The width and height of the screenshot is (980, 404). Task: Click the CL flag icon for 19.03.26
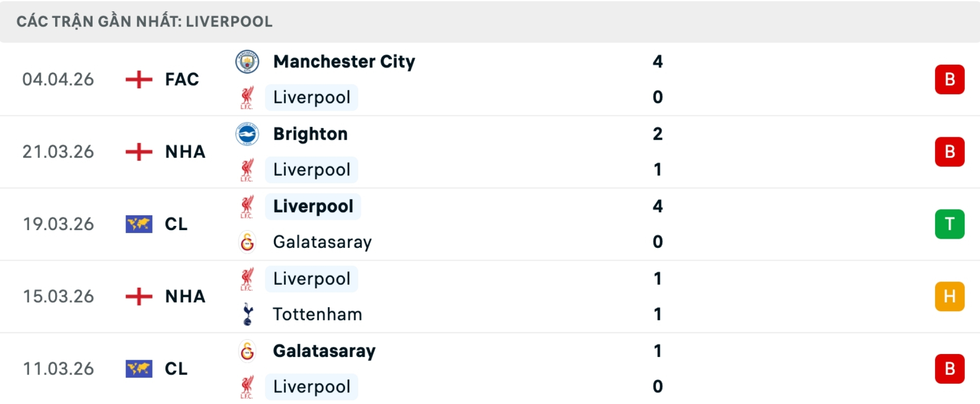(x=139, y=224)
